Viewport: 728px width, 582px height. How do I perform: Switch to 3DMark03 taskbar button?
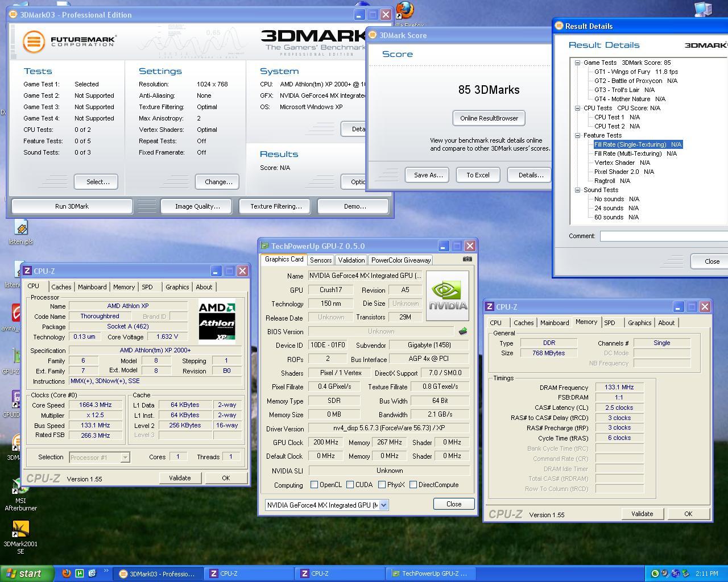[x=158, y=573]
